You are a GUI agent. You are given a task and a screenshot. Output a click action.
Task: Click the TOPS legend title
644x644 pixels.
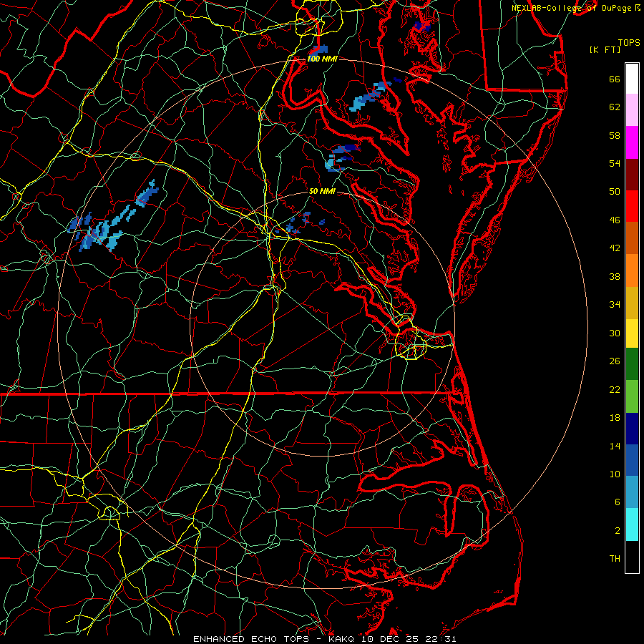point(629,42)
